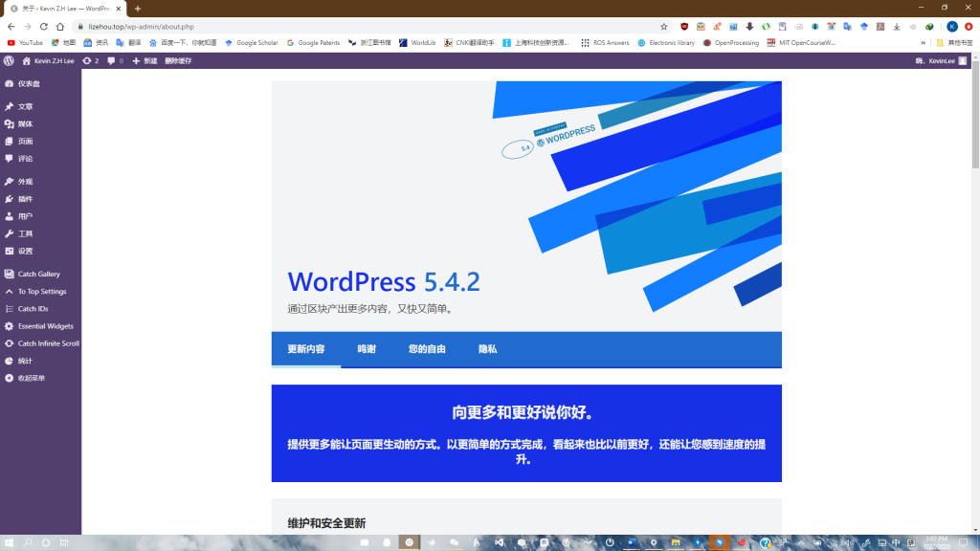
Task: Open the Windows notification center
Action: [x=963, y=543]
